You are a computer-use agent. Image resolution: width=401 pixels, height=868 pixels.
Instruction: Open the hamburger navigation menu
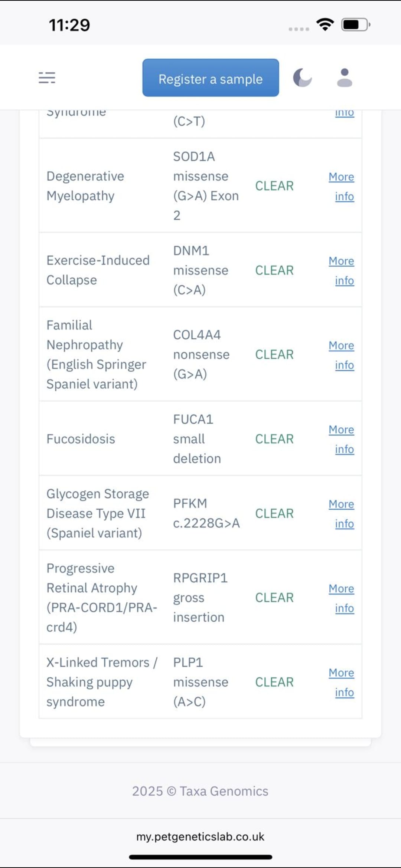(x=47, y=78)
